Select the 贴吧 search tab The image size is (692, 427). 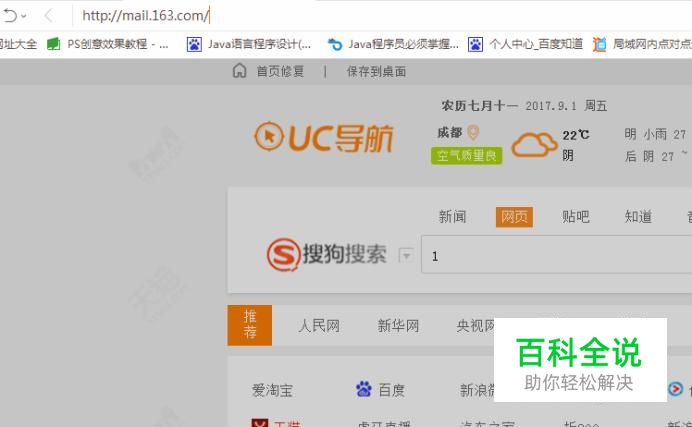576,217
